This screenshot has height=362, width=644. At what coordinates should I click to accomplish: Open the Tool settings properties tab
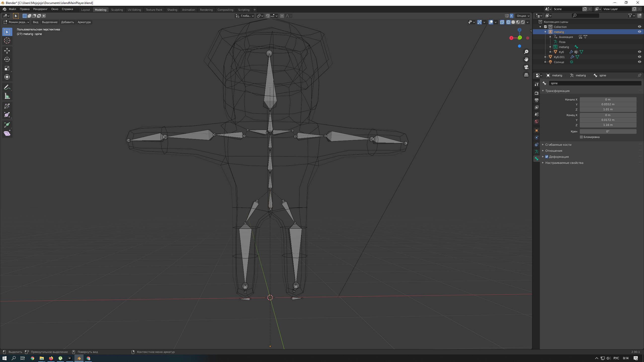pyautogui.click(x=537, y=84)
